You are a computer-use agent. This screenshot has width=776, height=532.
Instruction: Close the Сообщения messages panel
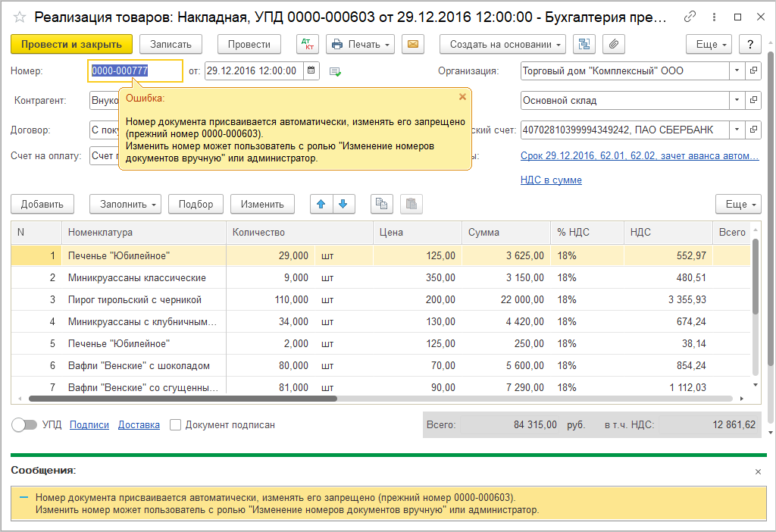click(x=758, y=471)
